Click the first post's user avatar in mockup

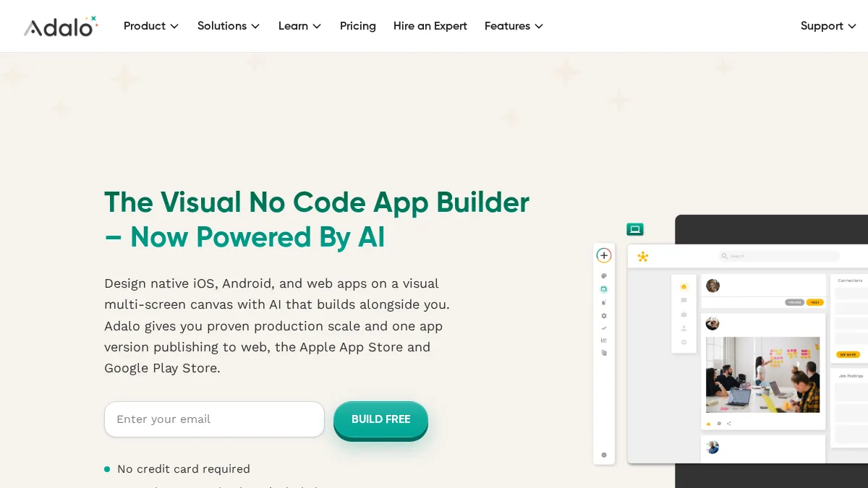point(712,286)
